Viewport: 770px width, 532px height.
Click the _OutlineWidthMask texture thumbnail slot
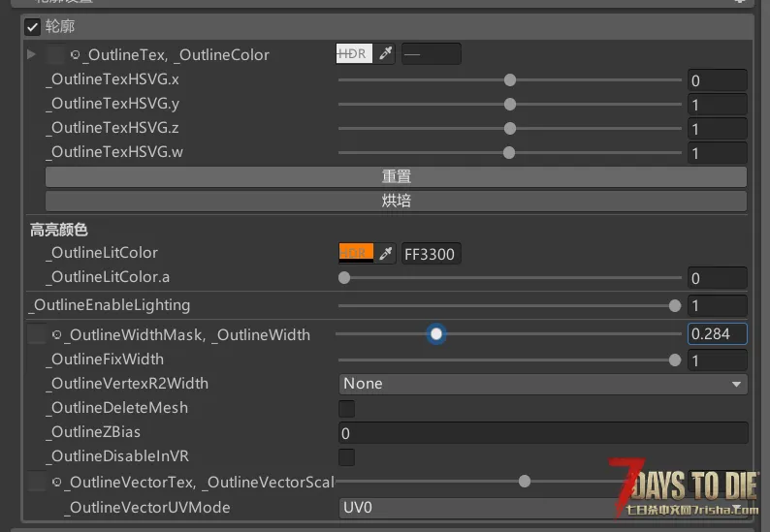point(37,335)
